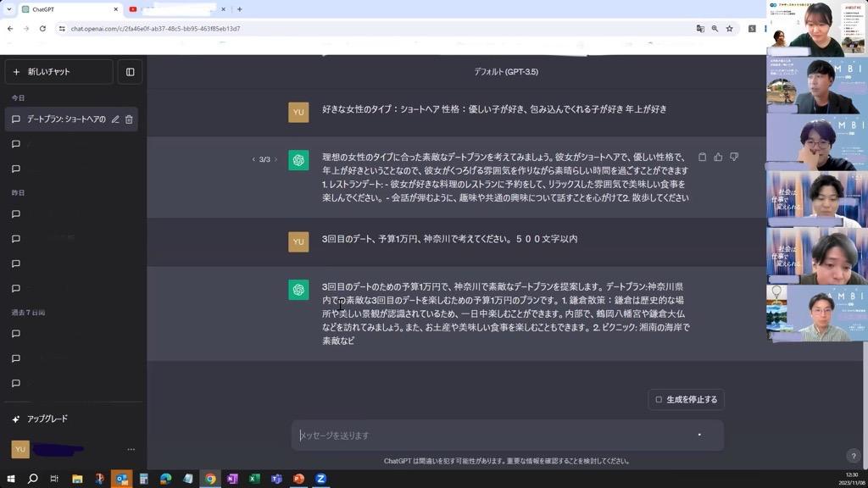Give thumbs up to the first response

718,158
